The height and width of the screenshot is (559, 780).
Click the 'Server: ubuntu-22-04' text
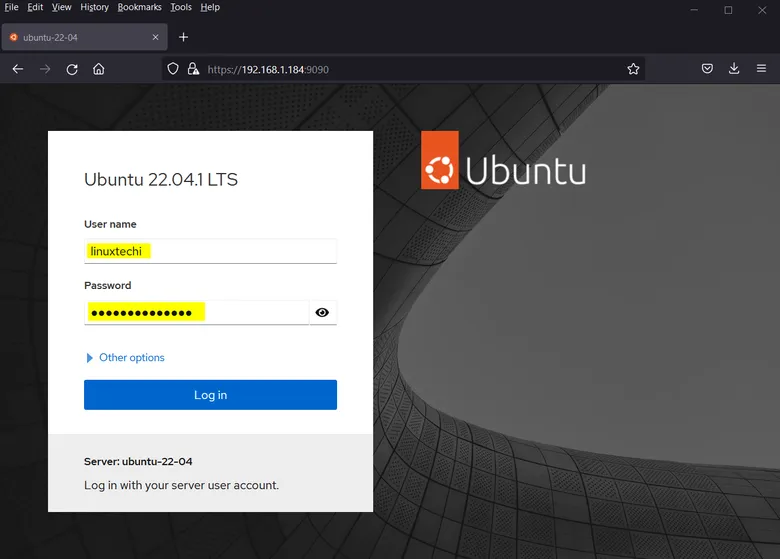(138, 462)
